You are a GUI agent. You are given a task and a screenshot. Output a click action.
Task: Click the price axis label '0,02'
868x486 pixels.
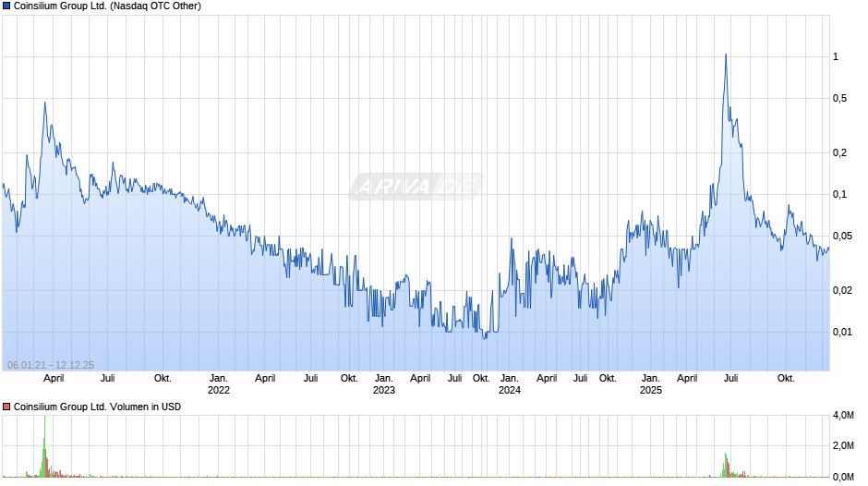coord(842,290)
